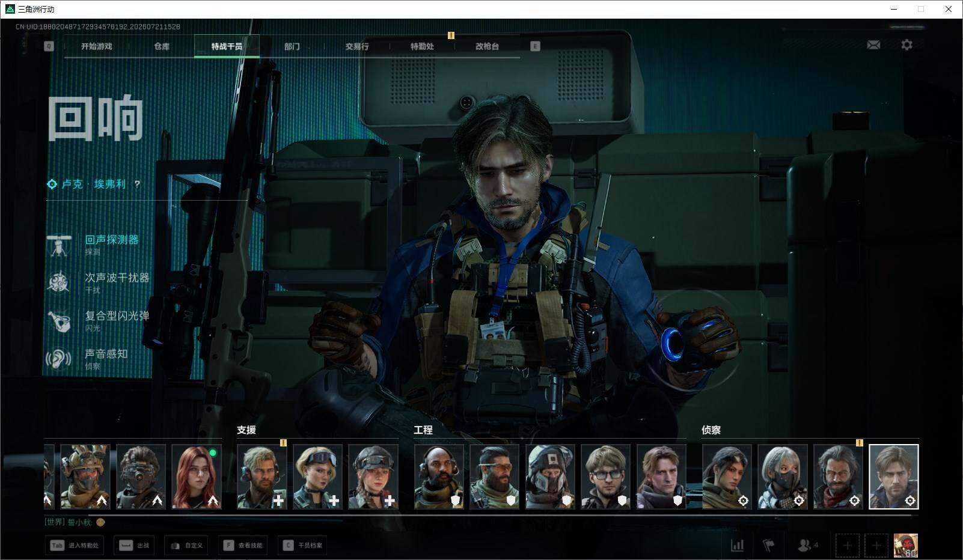
Task: Click the question mark beside 卢克·埃弗利
Action: click(x=137, y=184)
